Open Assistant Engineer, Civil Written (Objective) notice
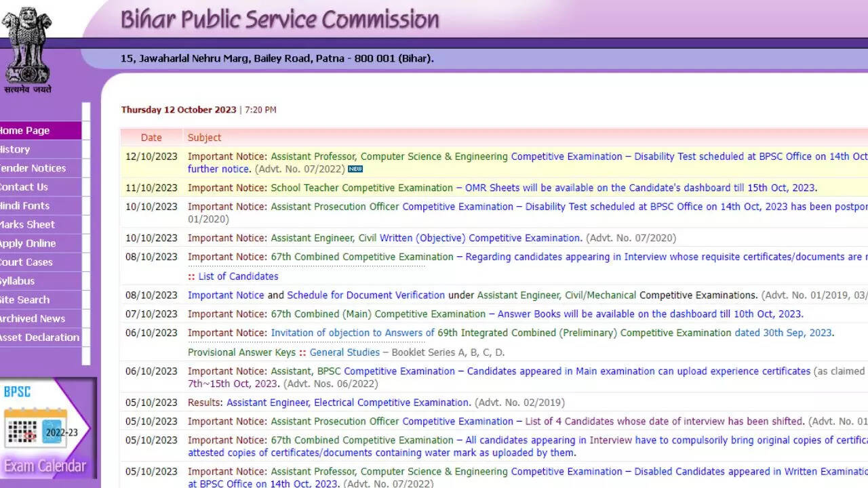The image size is (868, 488). click(x=426, y=239)
